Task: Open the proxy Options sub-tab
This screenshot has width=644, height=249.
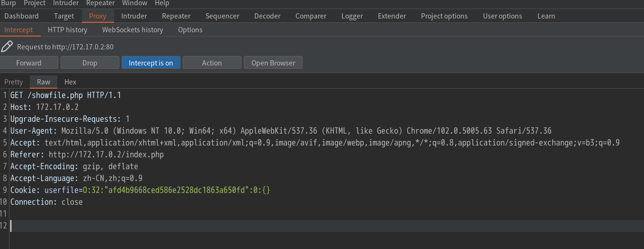Action: [190, 30]
